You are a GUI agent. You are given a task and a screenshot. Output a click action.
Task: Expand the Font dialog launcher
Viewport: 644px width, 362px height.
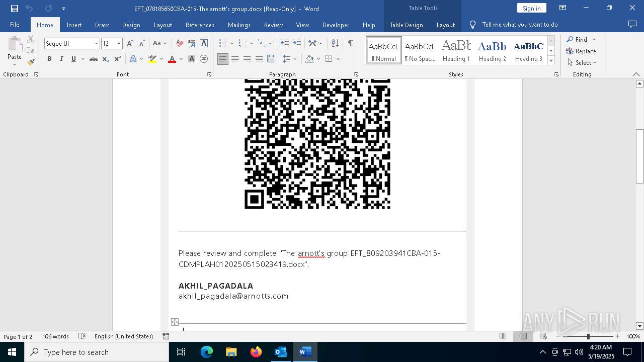click(x=209, y=74)
